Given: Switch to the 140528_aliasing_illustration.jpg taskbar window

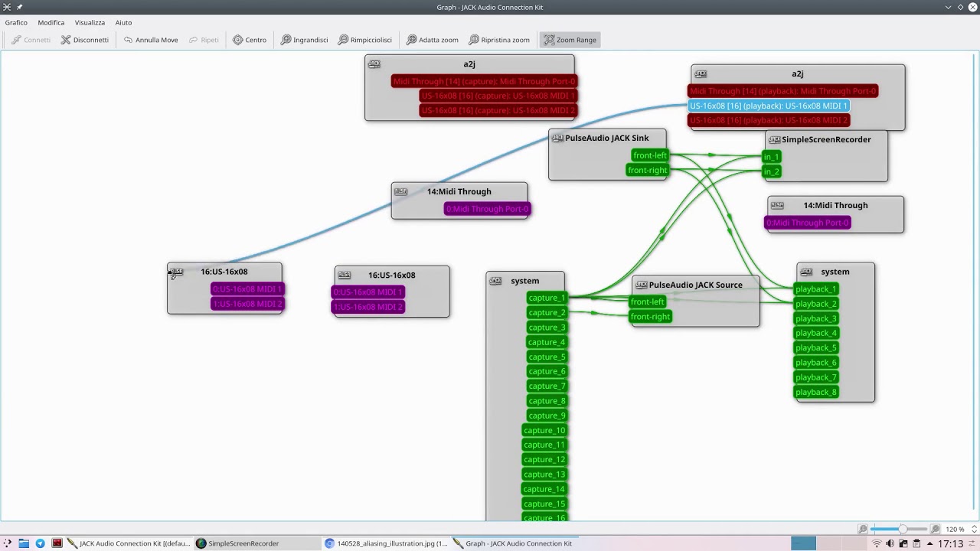Looking at the screenshot, I should [386, 543].
